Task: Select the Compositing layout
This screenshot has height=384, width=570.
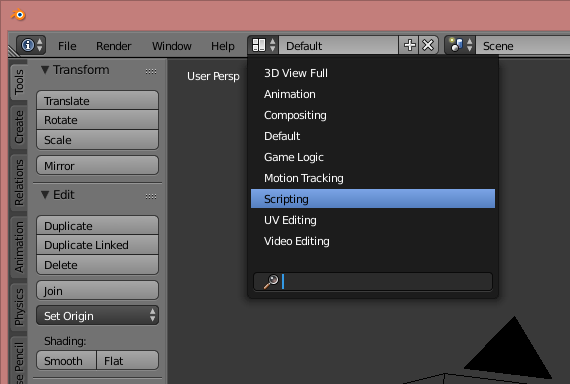Action: pyautogui.click(x=373, y=115)
